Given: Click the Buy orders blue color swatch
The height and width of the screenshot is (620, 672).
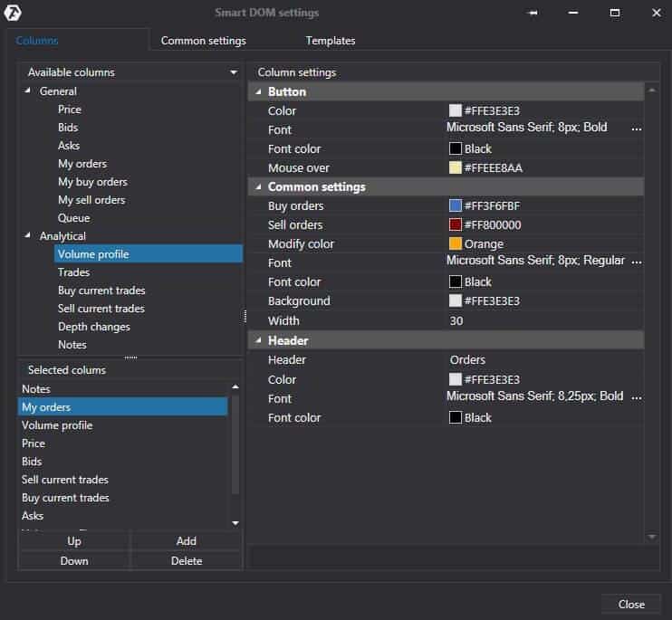Looking at the screenshot, I should pos(456,206).
